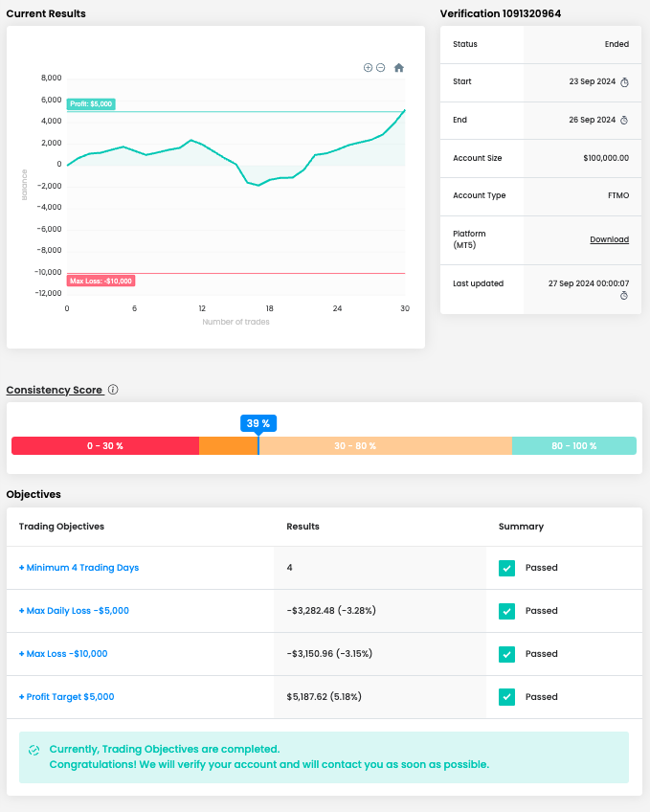The height and width of the screenshot is (812, 650).
Task: Zoom in on the balance chart
Action: (x=368, y=68)
